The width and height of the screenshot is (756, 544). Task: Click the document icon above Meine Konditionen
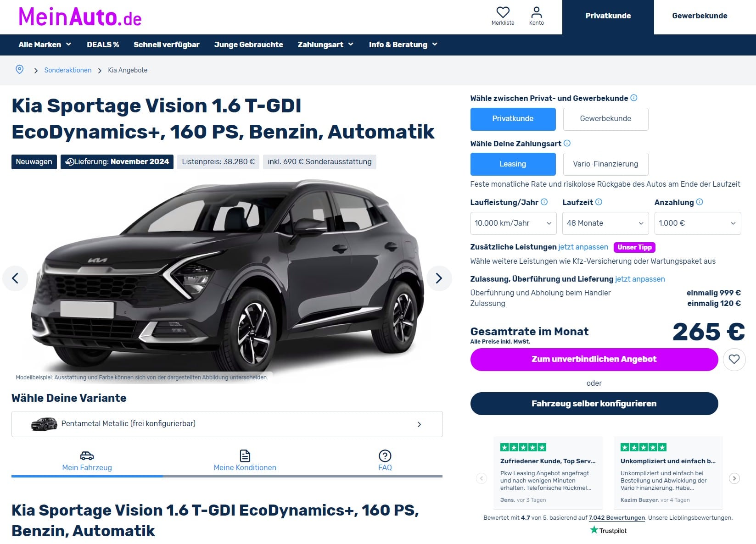245,455
